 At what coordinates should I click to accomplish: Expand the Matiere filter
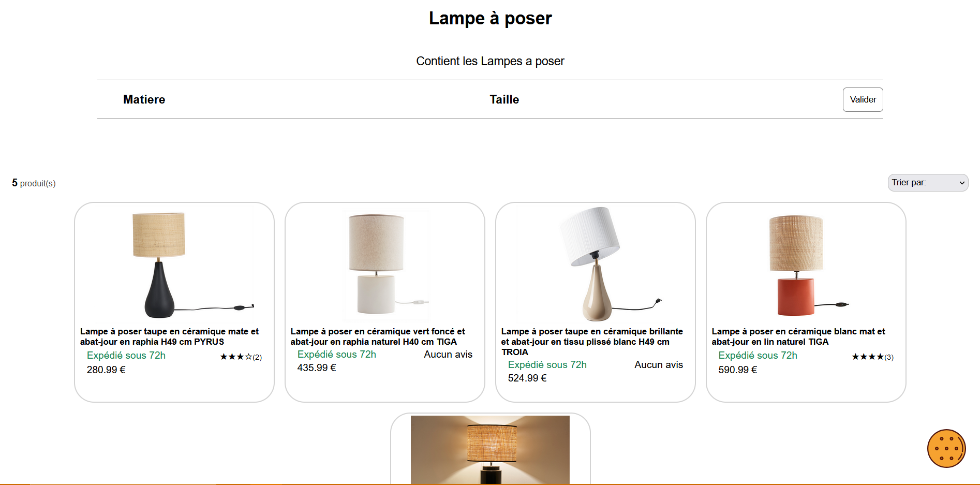click(x=144, y=99)
